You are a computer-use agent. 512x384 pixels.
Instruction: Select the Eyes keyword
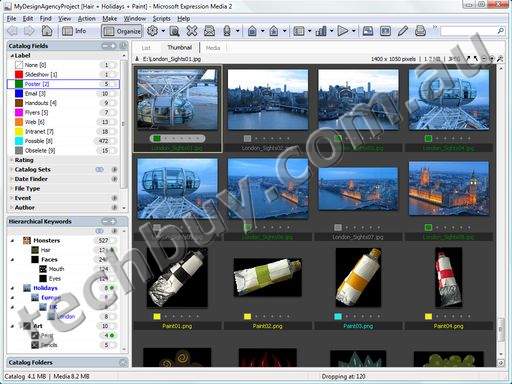pyautogui.click(x=55, y=278)
